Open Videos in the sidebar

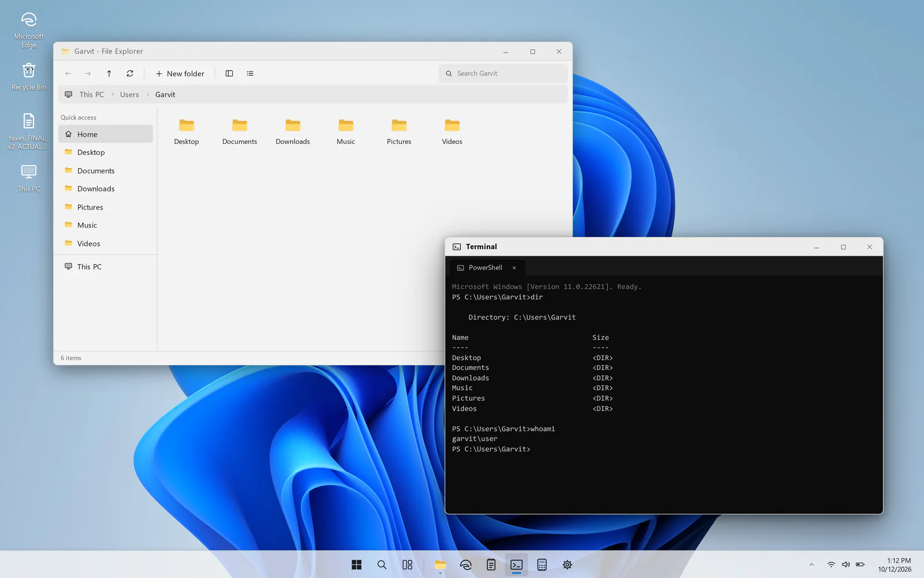coord(106,243)
